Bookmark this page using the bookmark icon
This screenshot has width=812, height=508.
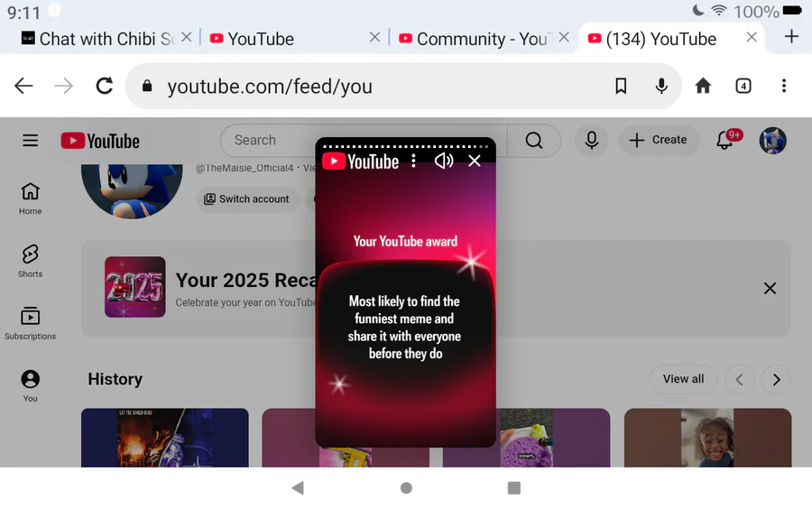pos(621,86)
